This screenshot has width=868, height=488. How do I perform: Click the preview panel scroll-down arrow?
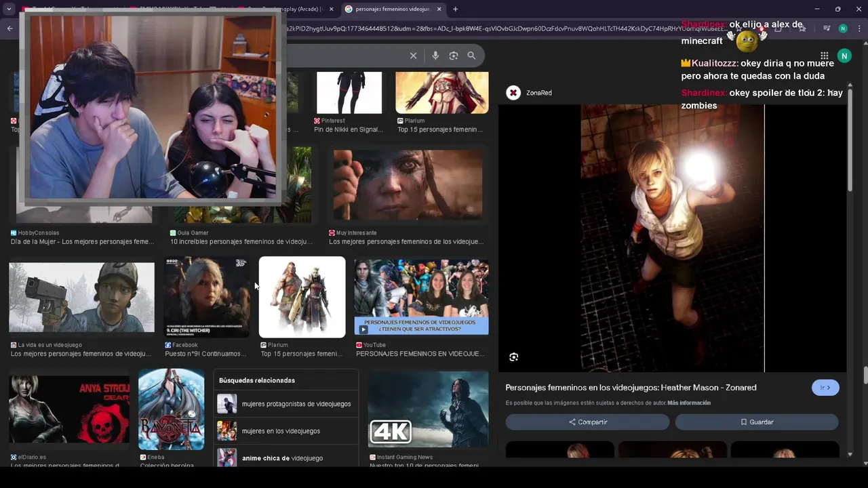coord(850,454)
